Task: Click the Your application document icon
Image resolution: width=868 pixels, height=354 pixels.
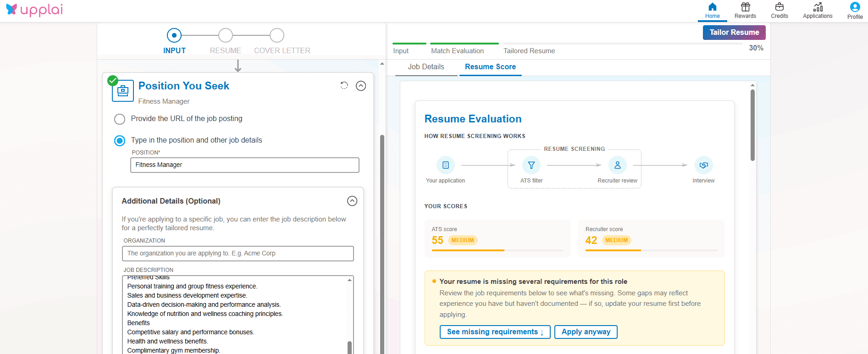Action: pyautogui.click(x=445, y=165)
